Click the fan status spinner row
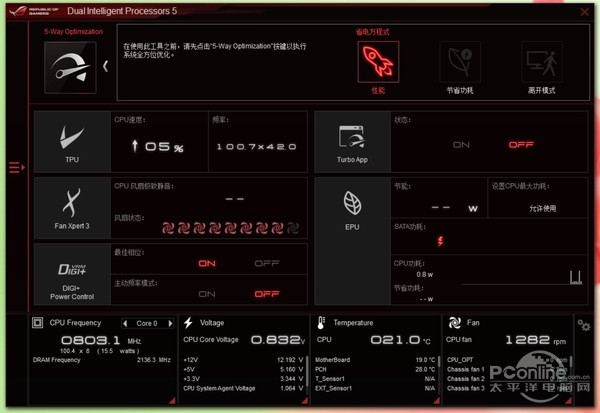600x413 pixels. click(230, 228)
